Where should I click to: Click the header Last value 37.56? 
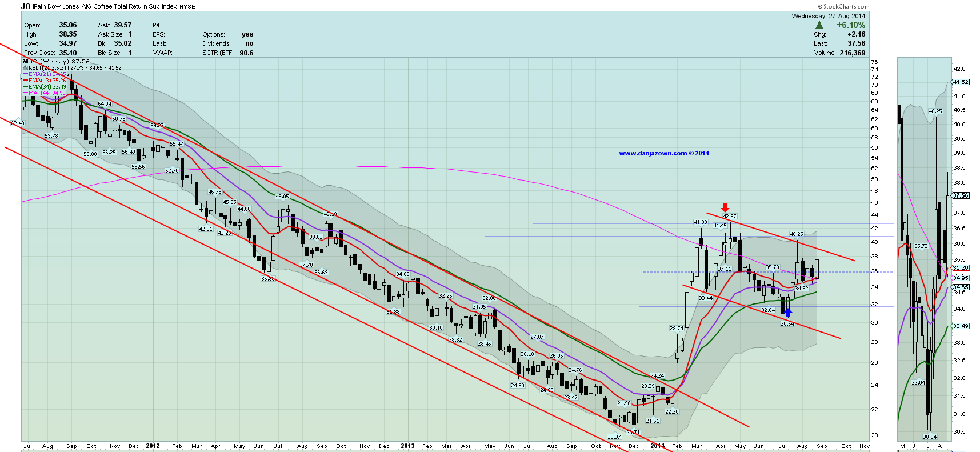857,43
